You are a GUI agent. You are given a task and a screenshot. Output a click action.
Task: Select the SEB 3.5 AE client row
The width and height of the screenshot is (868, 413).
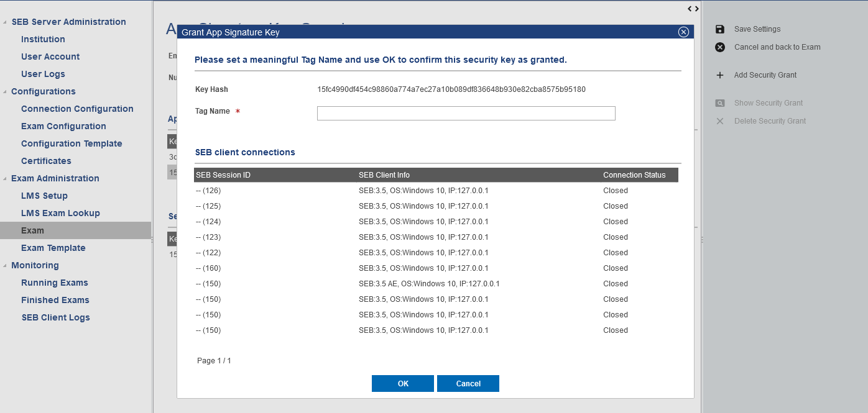429,284
